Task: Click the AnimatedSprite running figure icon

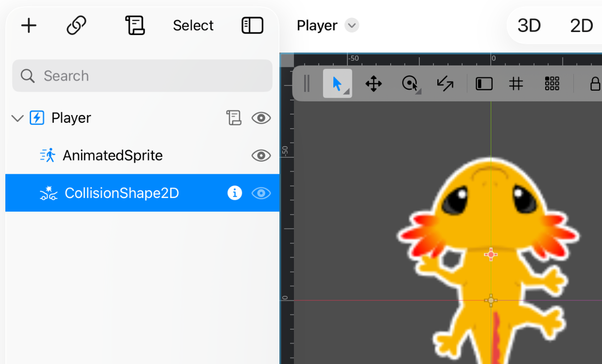Action: point(47,155)
